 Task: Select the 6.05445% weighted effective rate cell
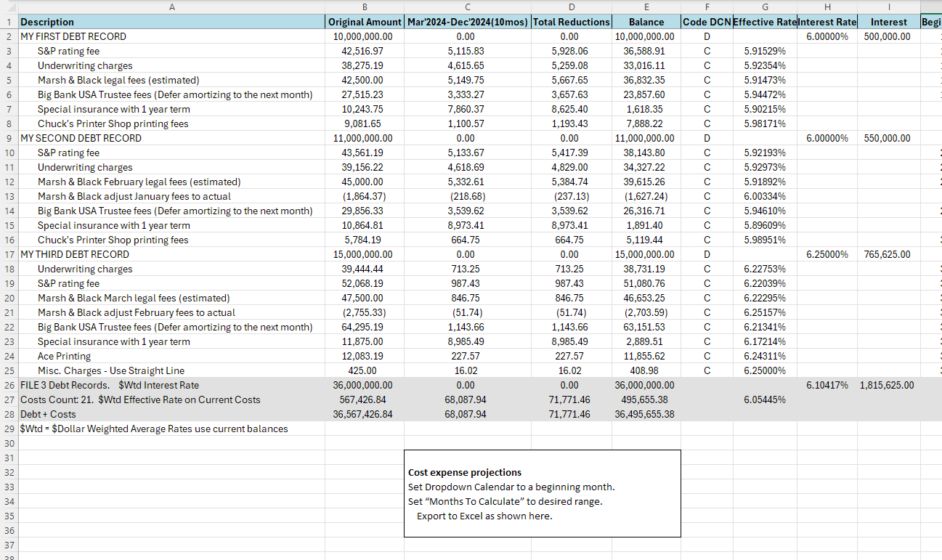pos(765,399)
